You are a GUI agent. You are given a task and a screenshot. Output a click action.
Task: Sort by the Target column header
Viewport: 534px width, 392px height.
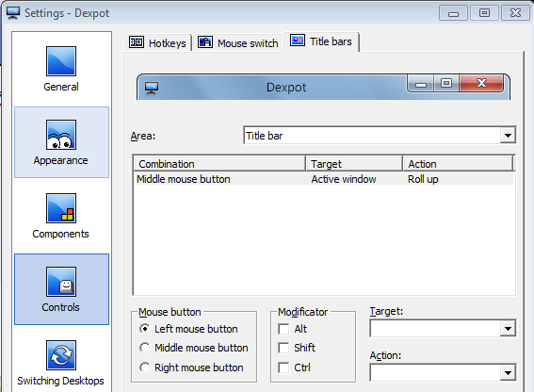tap(354, 164)
